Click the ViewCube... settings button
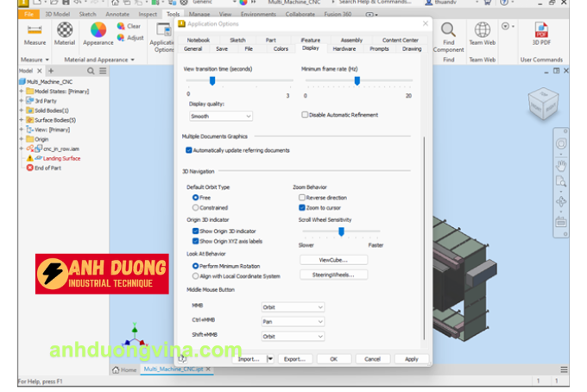This screenshot has width=587, height=392. [333, 260]
